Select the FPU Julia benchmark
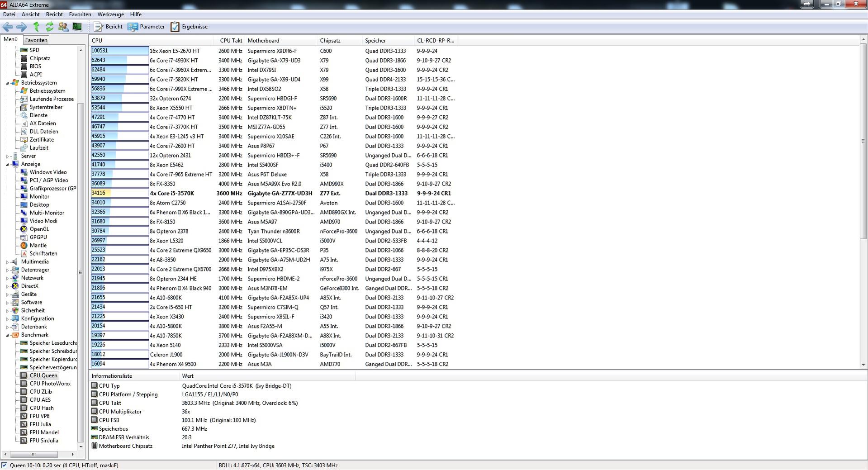This screenshot has height=470, width=868. click(40, 424)
